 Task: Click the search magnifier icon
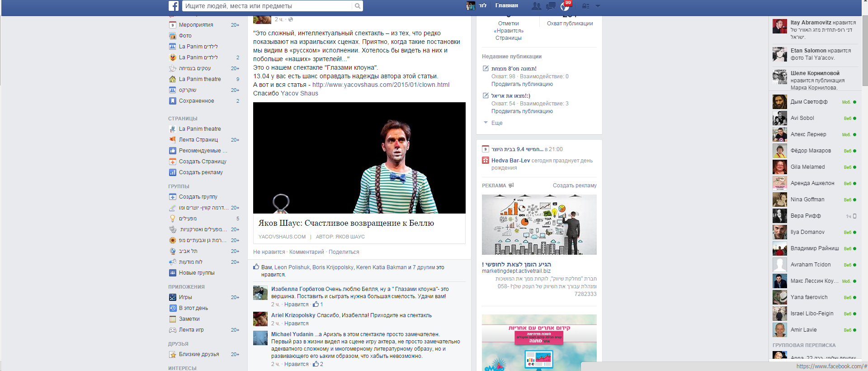[x=358, y=6]
